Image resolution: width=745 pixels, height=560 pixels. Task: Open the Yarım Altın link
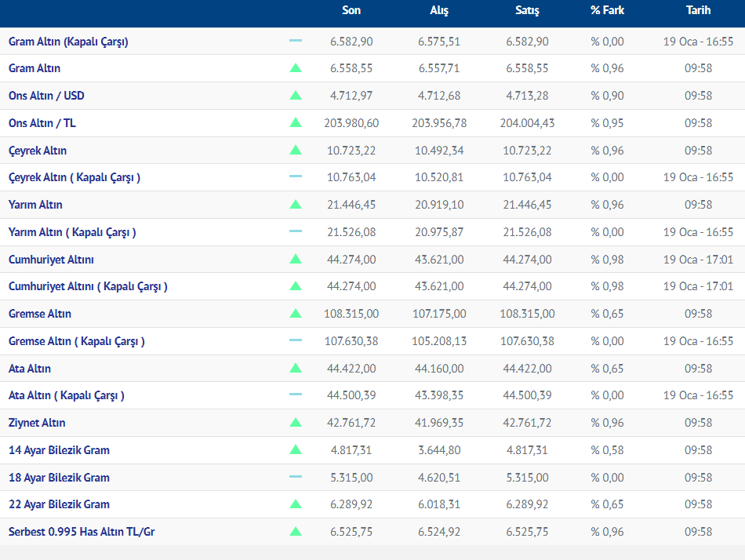35,205
